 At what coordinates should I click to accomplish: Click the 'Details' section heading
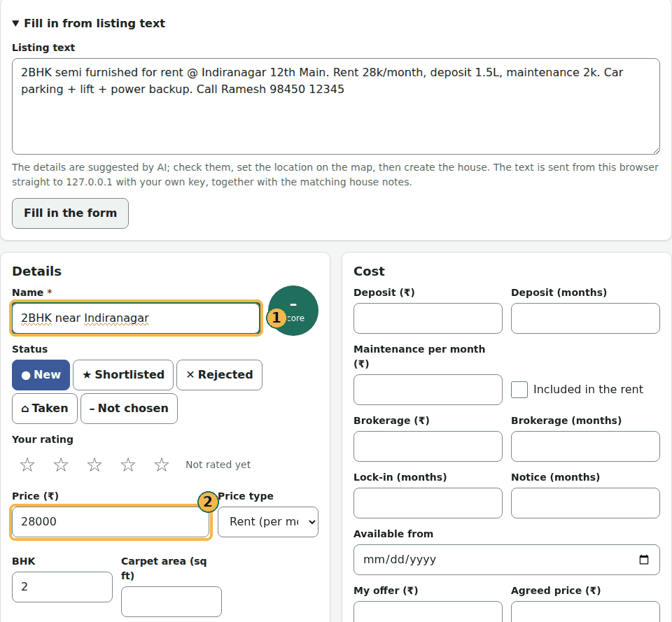click(37, 271)
